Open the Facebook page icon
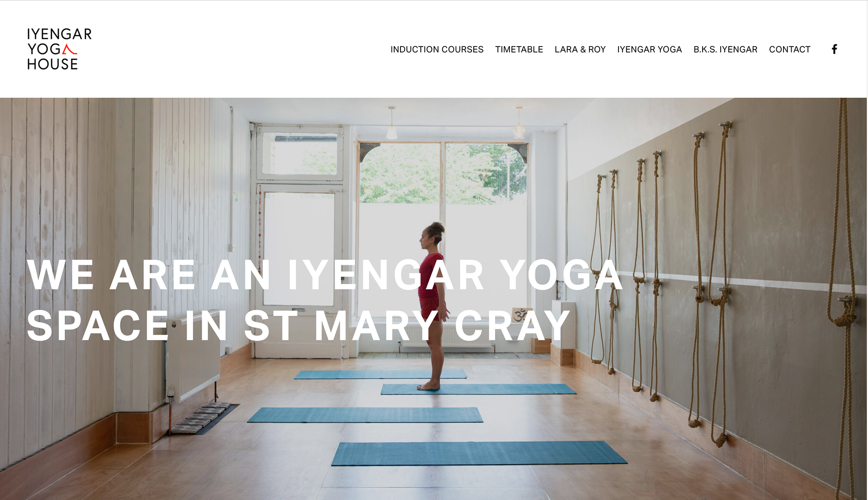The width and height of the screenshot is (868, 500). pos(834,49)
